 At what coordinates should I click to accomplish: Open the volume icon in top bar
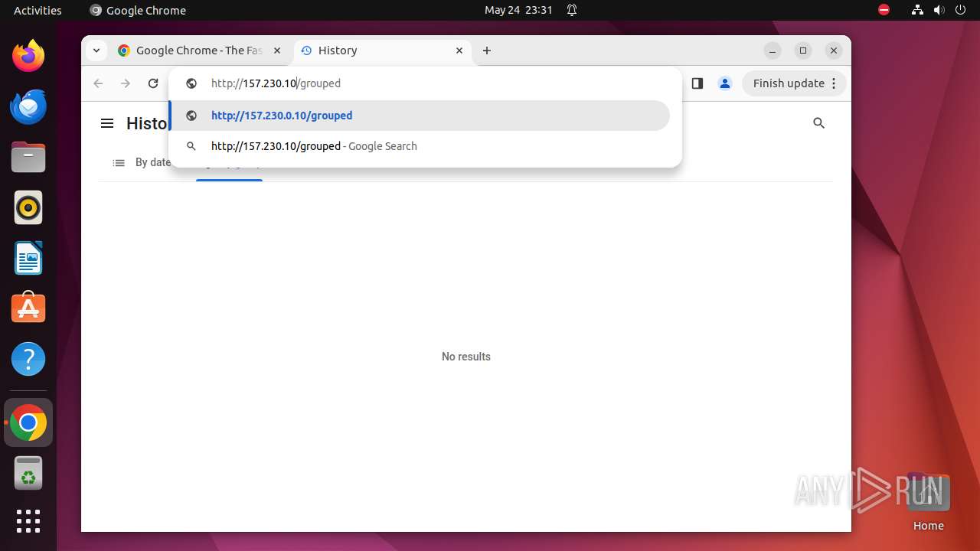click(x=939, y=10)
